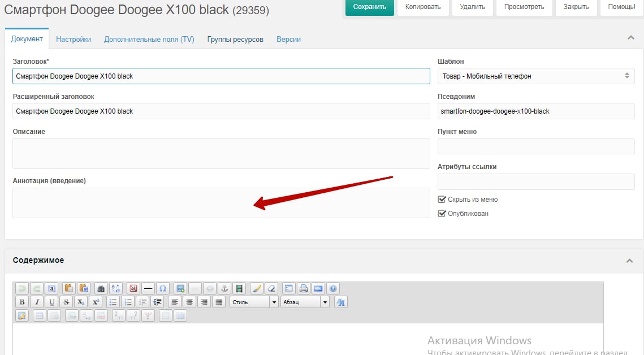Click the 'Закрыть' button
The width and height of the screenshot is (644, 355).
(x=576, y=7)
